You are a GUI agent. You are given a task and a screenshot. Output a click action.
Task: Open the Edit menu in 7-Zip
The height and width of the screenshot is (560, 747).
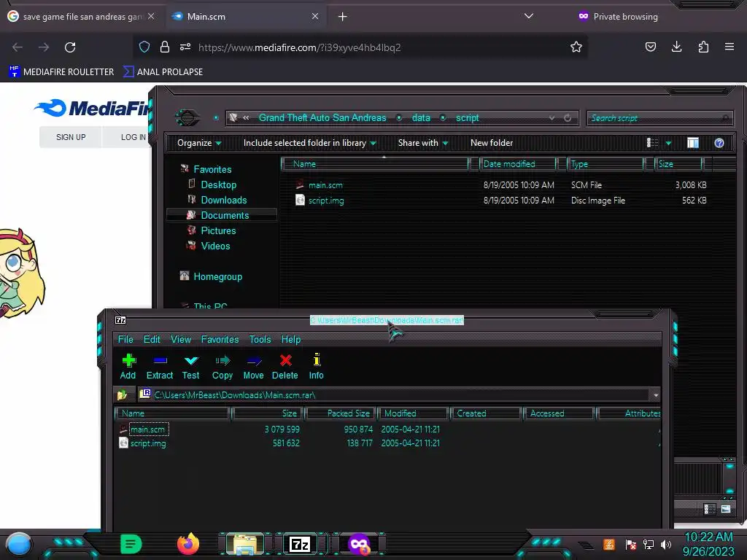pyautogui.click(x=152, y=340)
